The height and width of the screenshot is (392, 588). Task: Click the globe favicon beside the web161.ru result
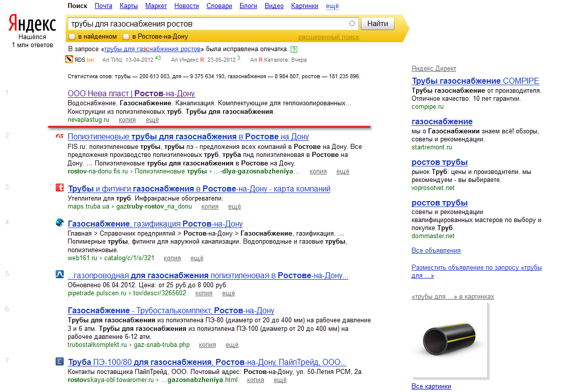coord(60,223)
